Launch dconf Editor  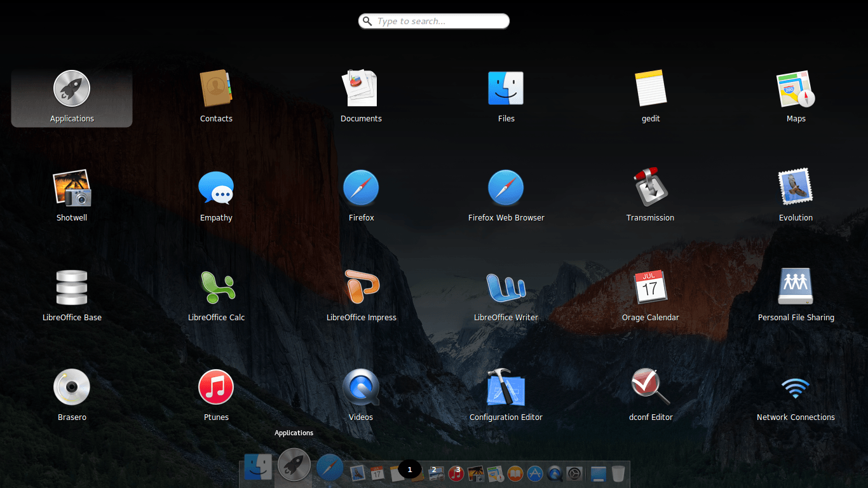651,396
